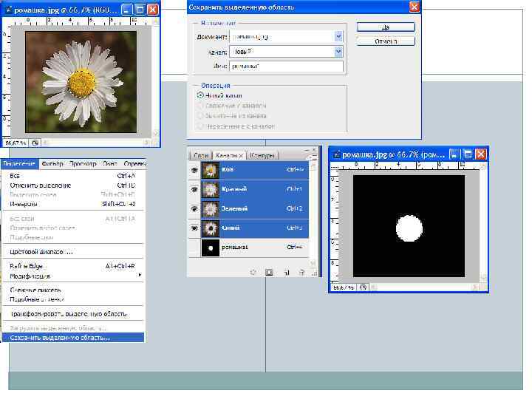This screenshot has width=532, height=399.
Task: Click status icon beside zoom in daisy window
Action: coord(35,143)
